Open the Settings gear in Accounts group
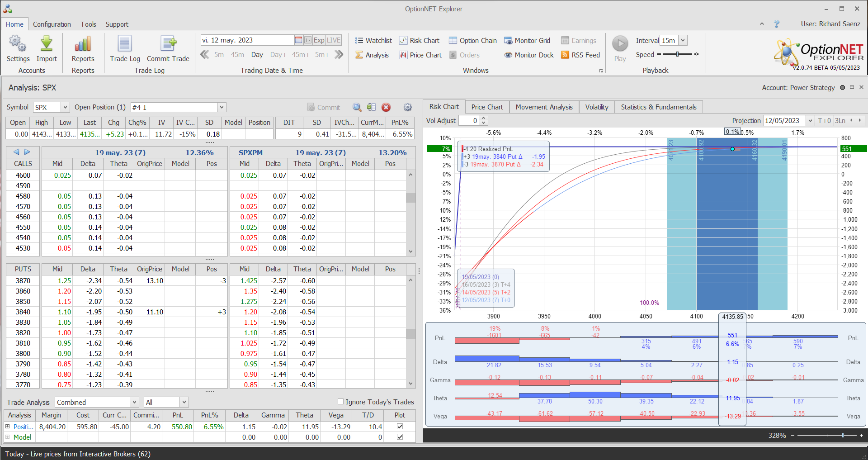 pos(18,48)
